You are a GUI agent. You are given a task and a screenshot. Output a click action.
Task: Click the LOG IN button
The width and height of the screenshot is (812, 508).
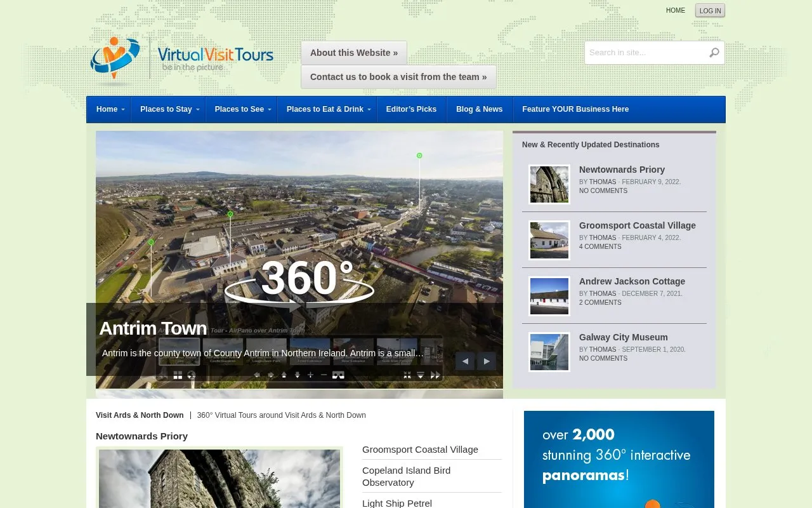[710, 11]
